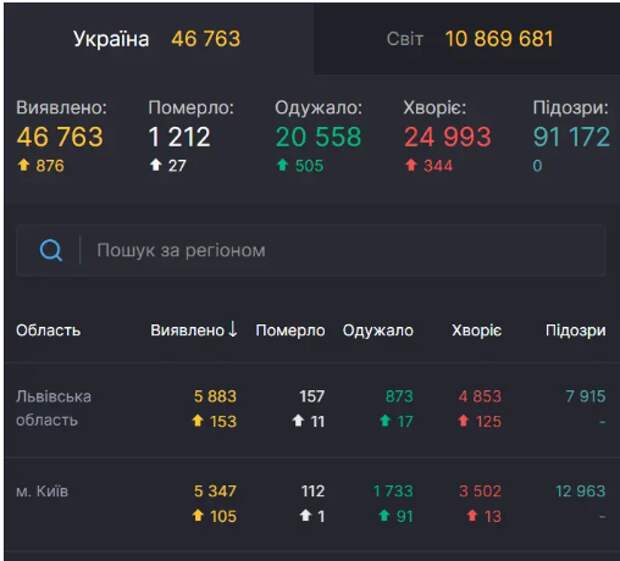
Task: Click the Область column header
Action: point(48,330)
